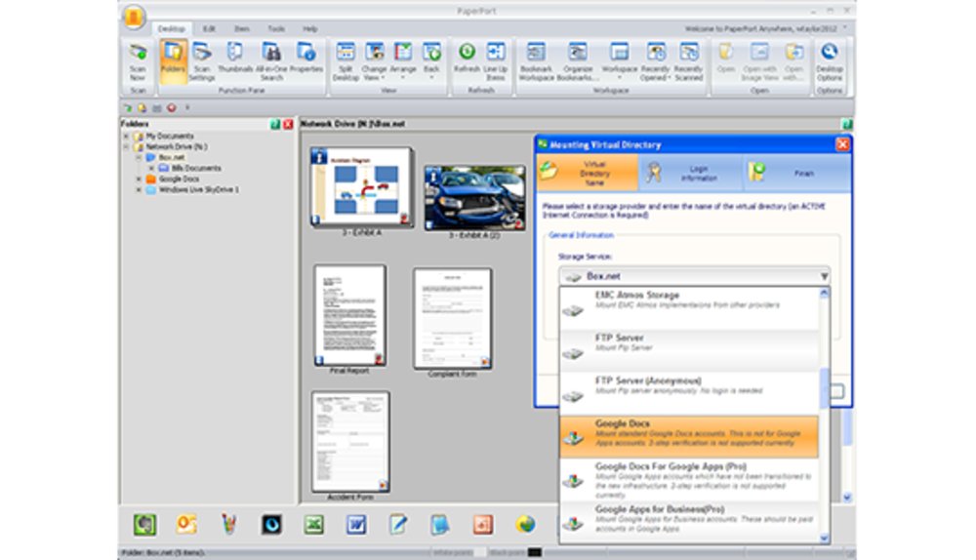Image resolution: width=976 pixels, height=560 pixels.
Task: Select the accident diagram Exhibit A thumbnail
Action: click(x=362, y=187)
